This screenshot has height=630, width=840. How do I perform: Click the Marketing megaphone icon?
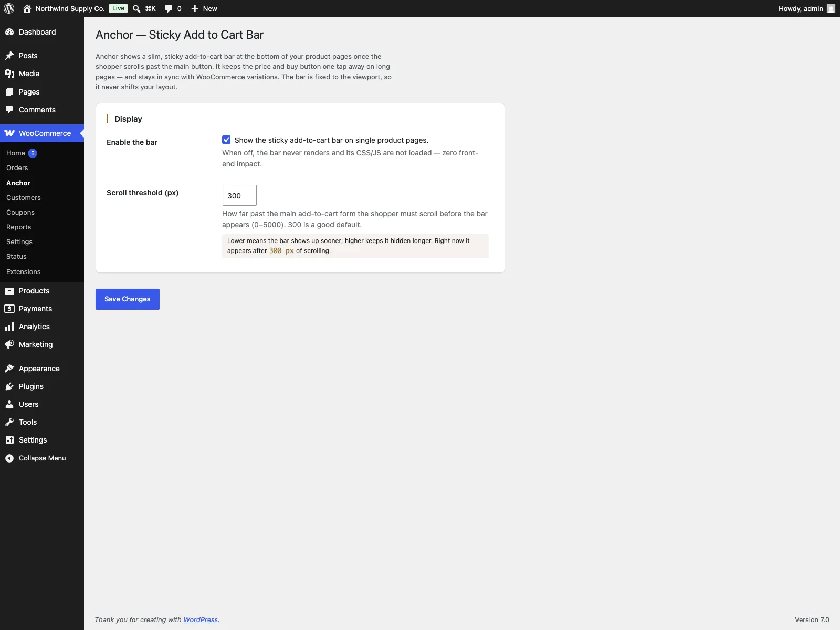tap(9, 344)
